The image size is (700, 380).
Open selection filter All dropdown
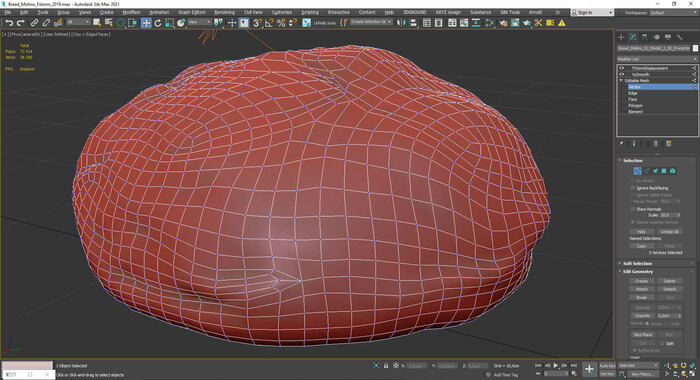point(78,22)
